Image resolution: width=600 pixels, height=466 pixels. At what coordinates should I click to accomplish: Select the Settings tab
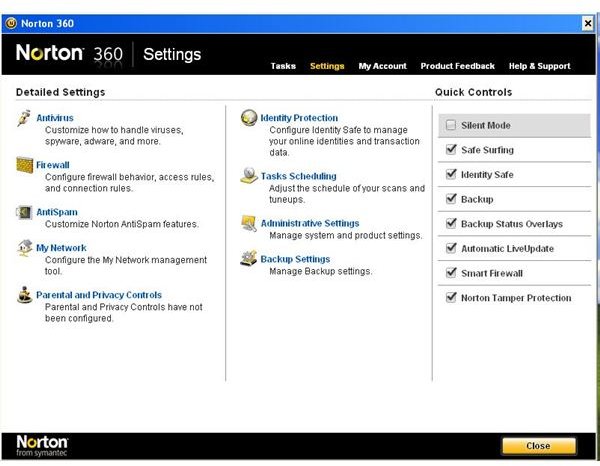point(327,66)
